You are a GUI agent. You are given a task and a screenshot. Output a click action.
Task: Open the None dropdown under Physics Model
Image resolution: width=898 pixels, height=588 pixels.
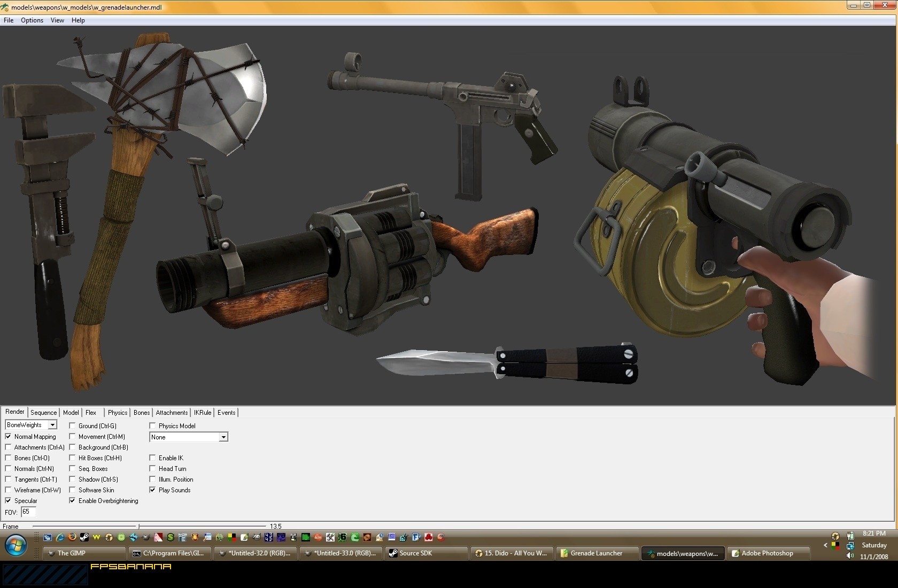pos(189,437)
